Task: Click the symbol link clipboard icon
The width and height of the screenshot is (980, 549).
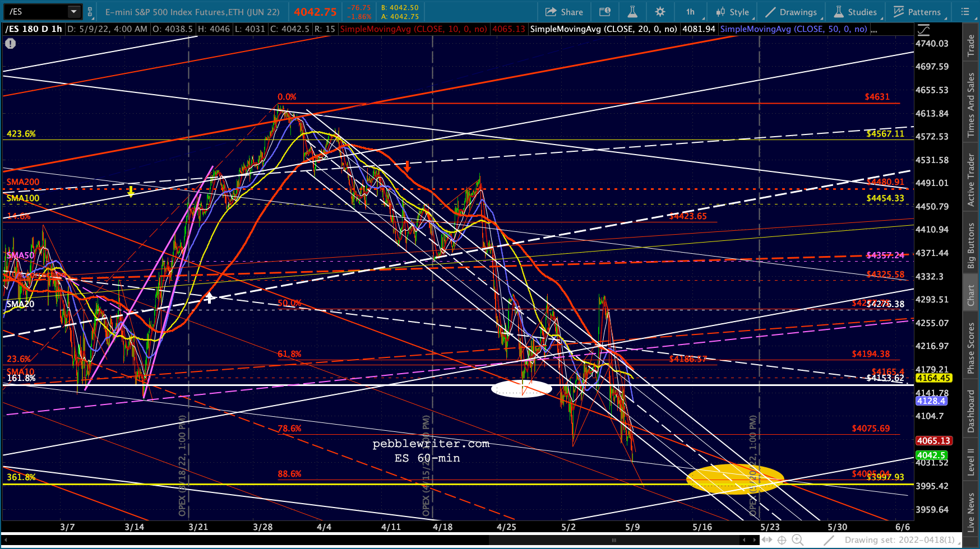Action: (x=90, y=12)
